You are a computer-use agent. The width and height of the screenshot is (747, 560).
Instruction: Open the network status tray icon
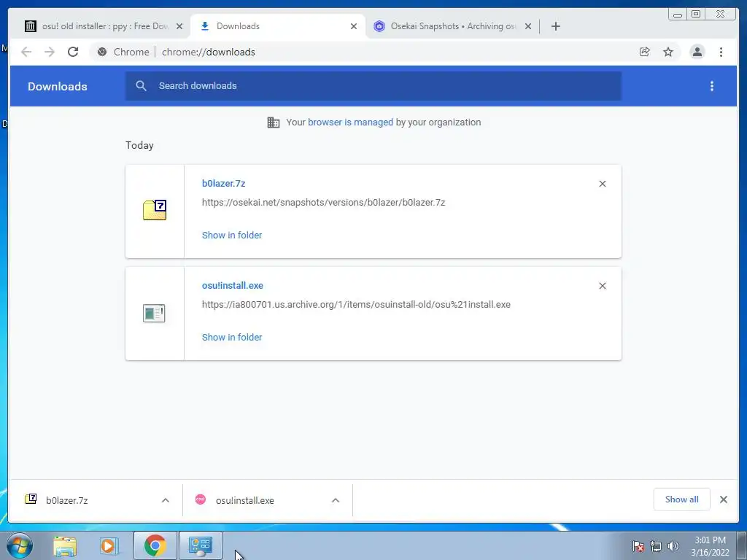pos(656,546)
